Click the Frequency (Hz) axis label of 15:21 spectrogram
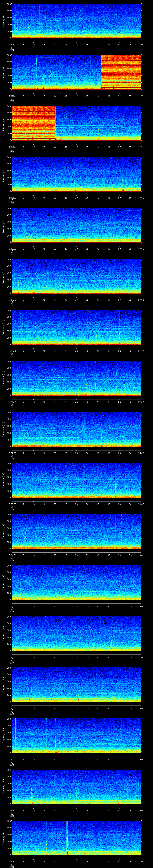The width and height of the screenshot is (153, 868). tap(3, 378)
